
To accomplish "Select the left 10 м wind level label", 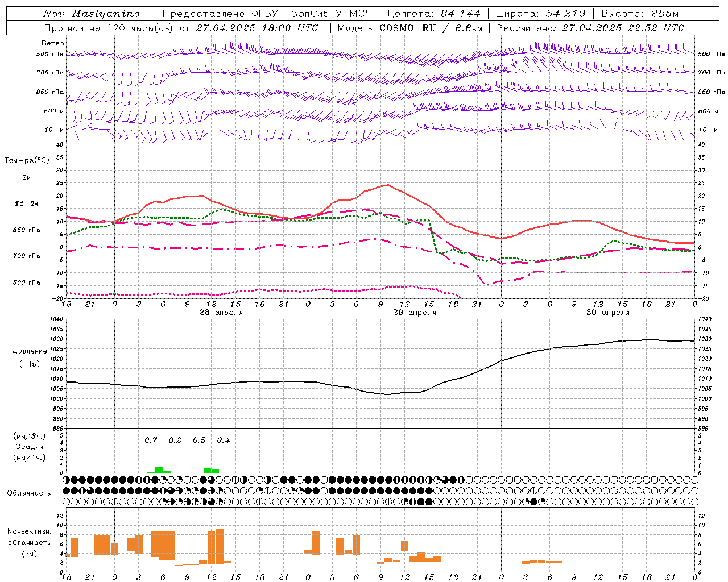I will tap(55, 130).
